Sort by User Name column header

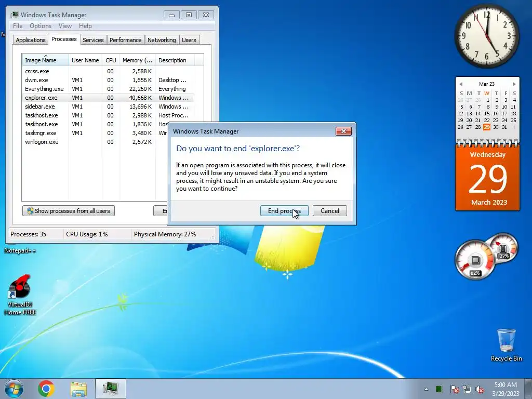point(86,60)
